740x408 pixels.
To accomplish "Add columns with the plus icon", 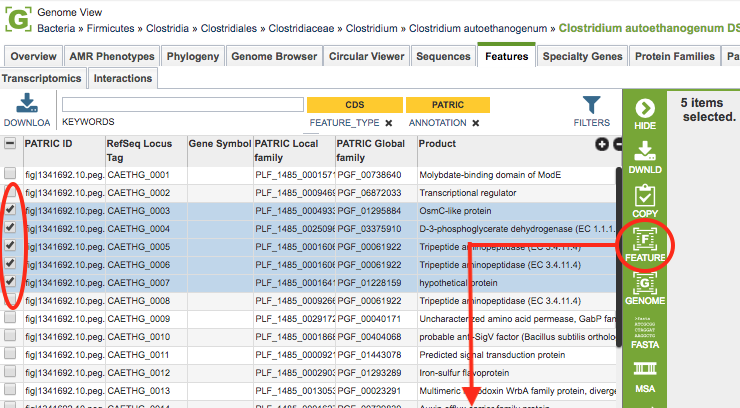I will point(602,144).
